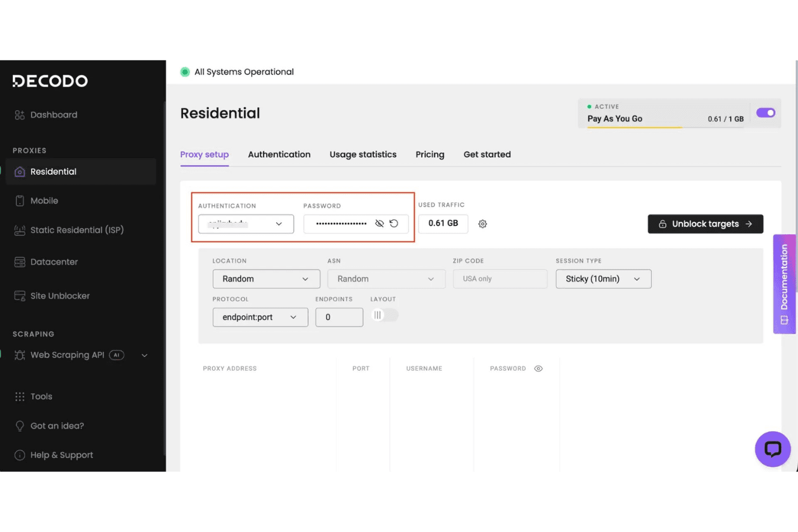Switch to the Pricing tab
The width and height of the screenshot is (798, 532).
tap(430, 155)
